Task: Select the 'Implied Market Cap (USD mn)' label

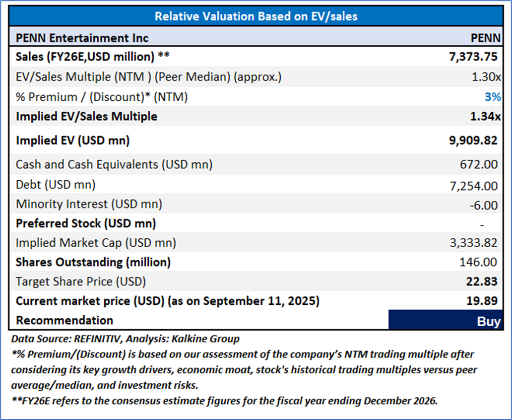Action: [x=96, y=243]
